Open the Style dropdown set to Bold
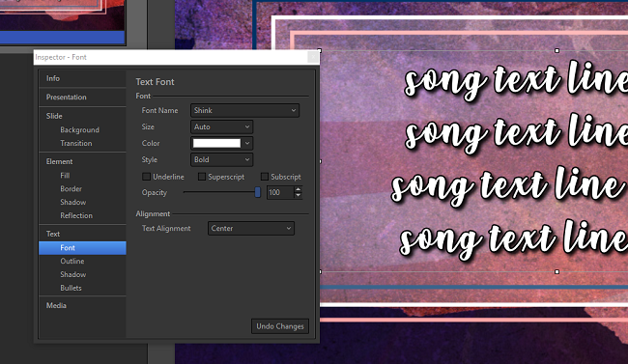The width and height of the screenshot is (628, 364). pos(221,159)
